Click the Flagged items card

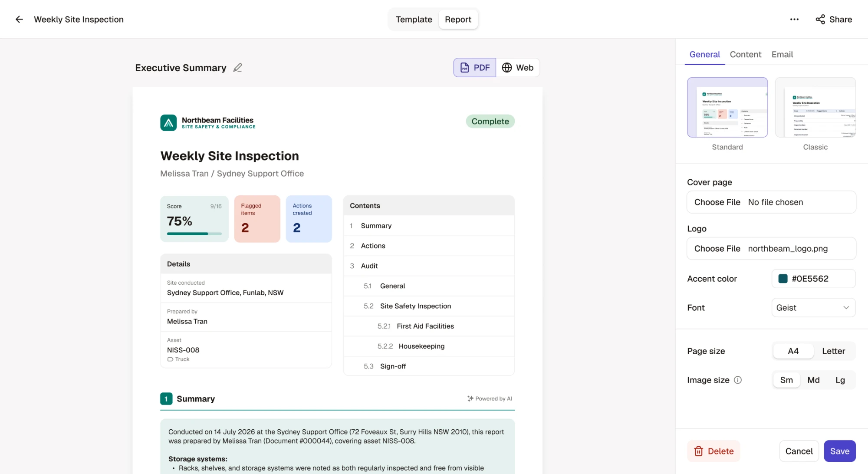point(257,219)
